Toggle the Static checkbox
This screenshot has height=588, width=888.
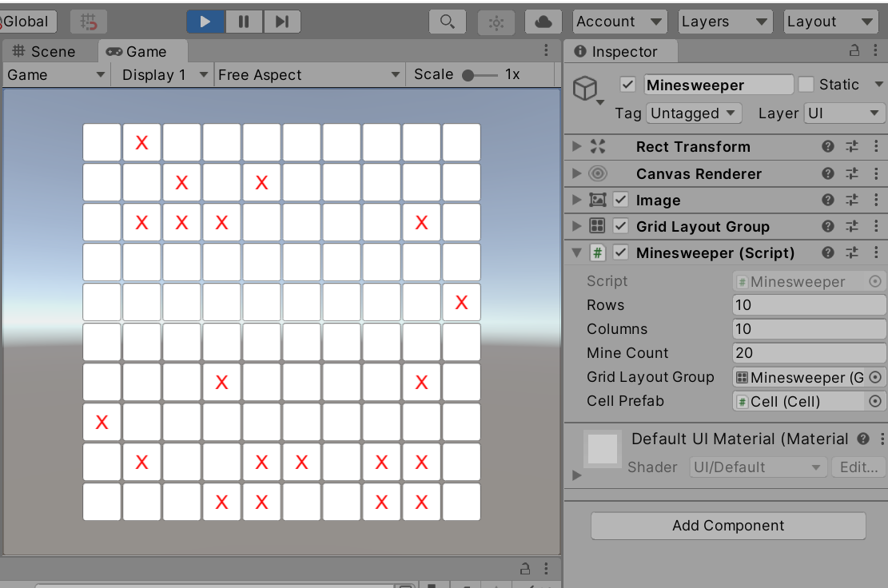coord(806,85)
